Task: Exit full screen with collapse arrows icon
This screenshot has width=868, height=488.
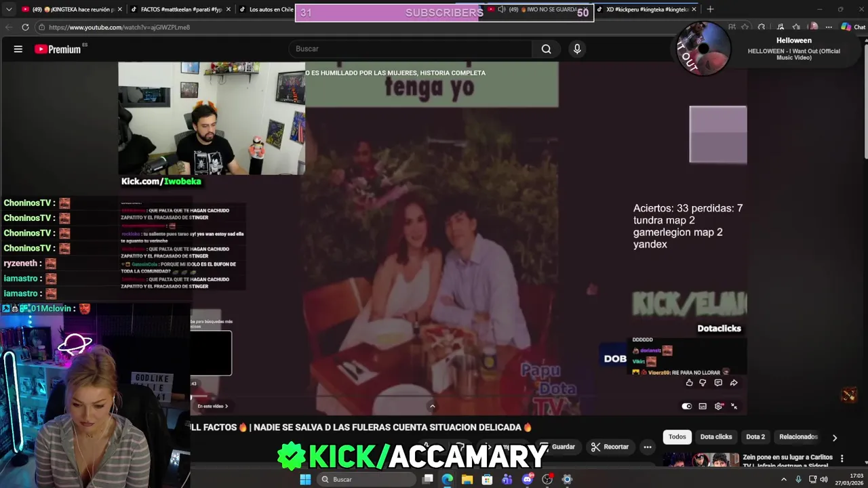Action: point(734,406)
